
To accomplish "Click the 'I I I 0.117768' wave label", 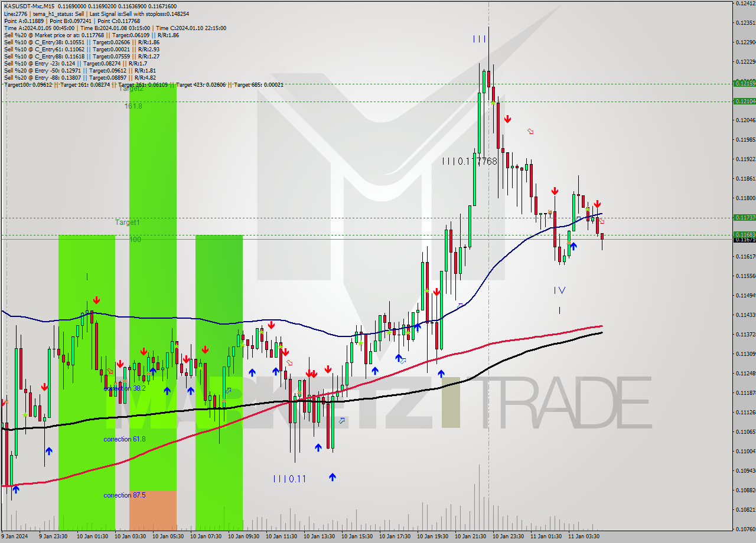I will 470,161.
